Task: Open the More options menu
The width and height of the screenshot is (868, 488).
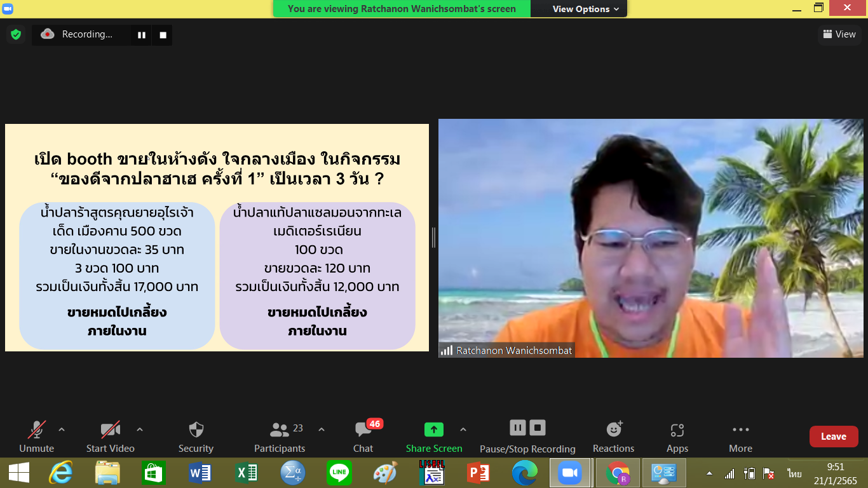Action: pos(740,437)
